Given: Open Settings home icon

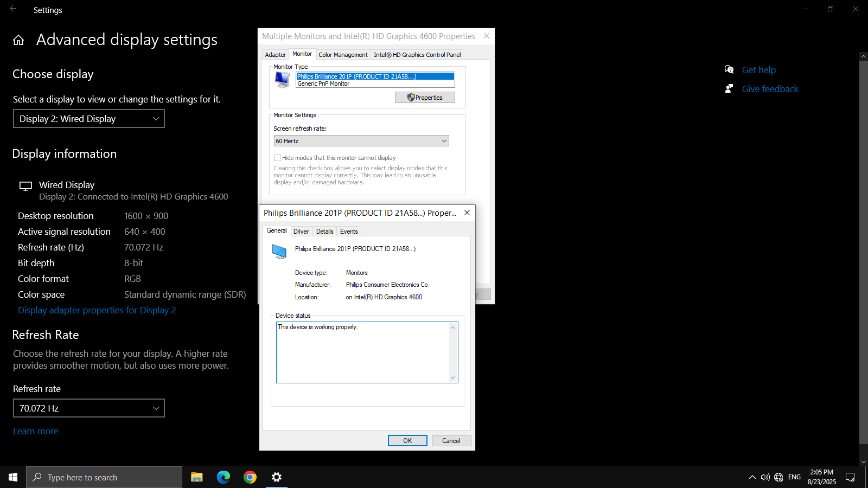Looking at the screenshot, I should (x=18, y=40).
